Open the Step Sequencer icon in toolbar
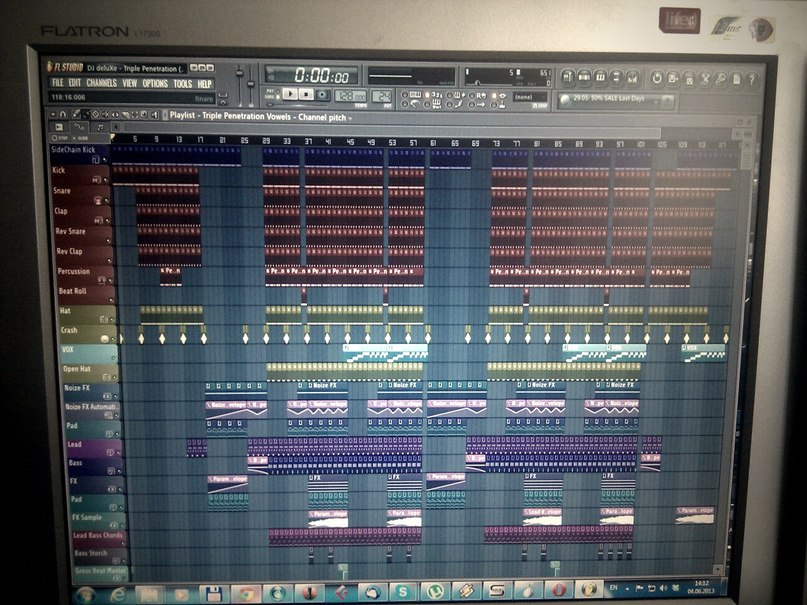Image resolution: width=807 pixels, height=605 pixels. click(x=584, y=78)
